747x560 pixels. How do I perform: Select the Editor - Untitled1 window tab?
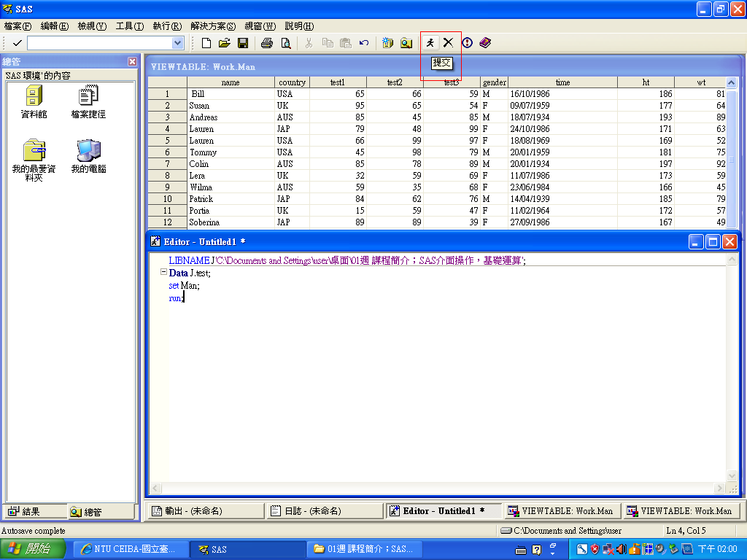click(x=443, y=511)
